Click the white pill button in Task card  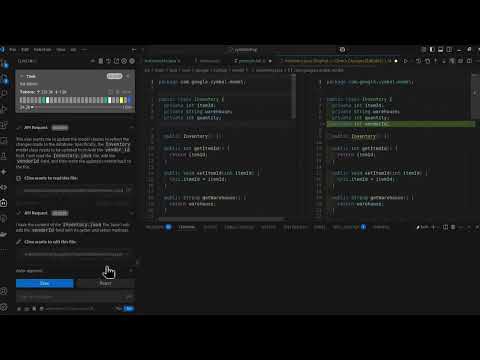tap(114, 76)
